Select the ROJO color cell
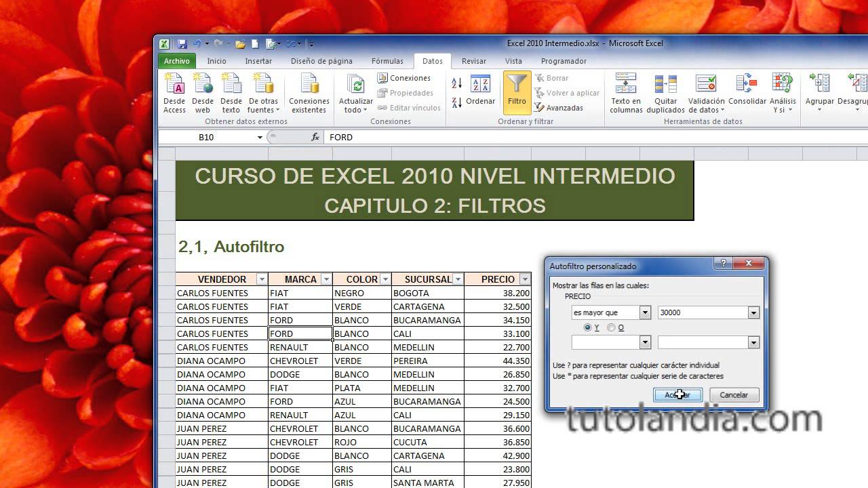The image size is (868, 488). click(362, 442)
